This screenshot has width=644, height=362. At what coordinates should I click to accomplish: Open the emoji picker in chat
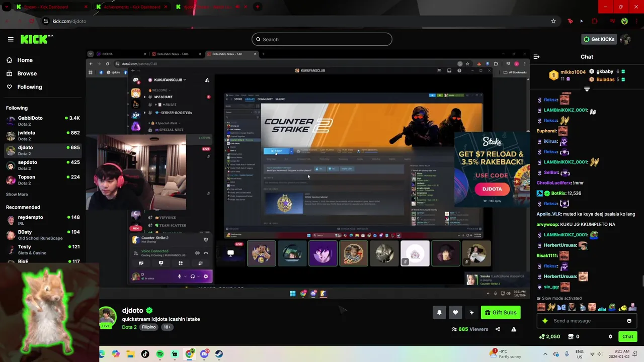(629, 321)
